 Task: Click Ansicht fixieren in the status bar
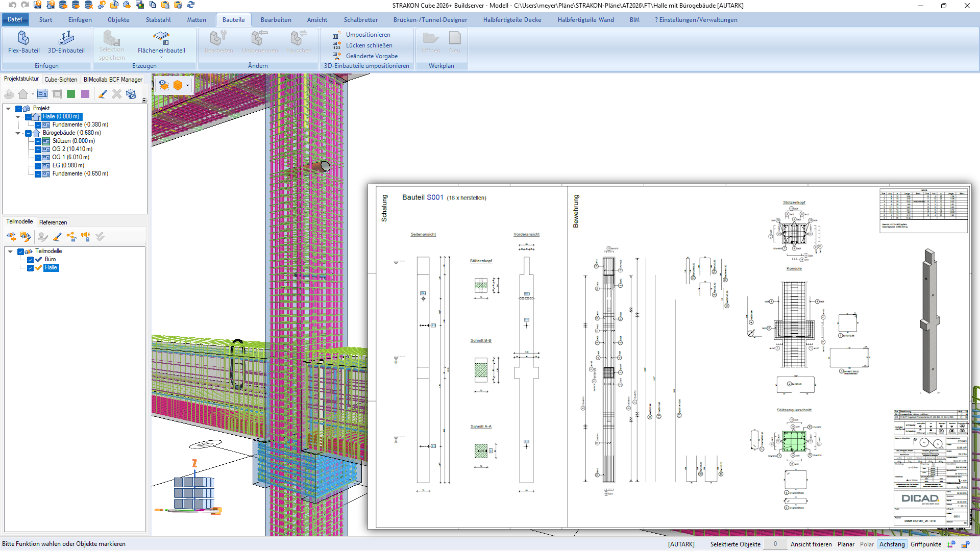click(x=811, y=544)
